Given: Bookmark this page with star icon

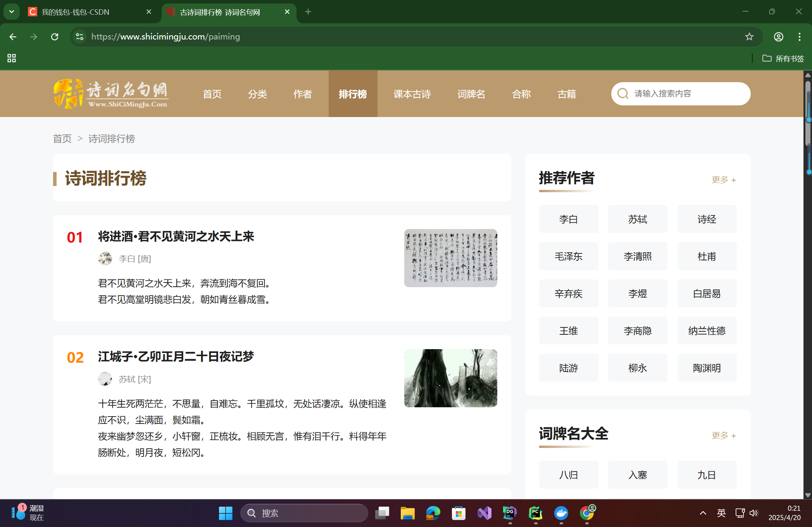Looking at the screenshot, I should 749,37.
